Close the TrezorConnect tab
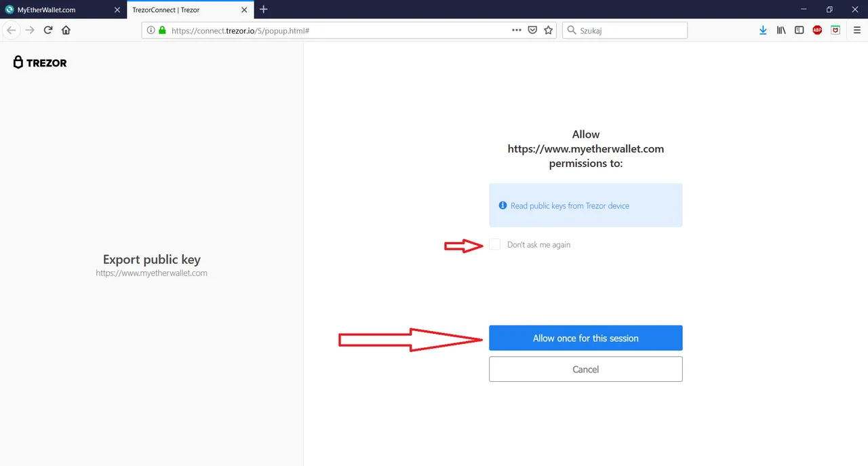This screenshot has width=868, height=466. pos(243,9)
